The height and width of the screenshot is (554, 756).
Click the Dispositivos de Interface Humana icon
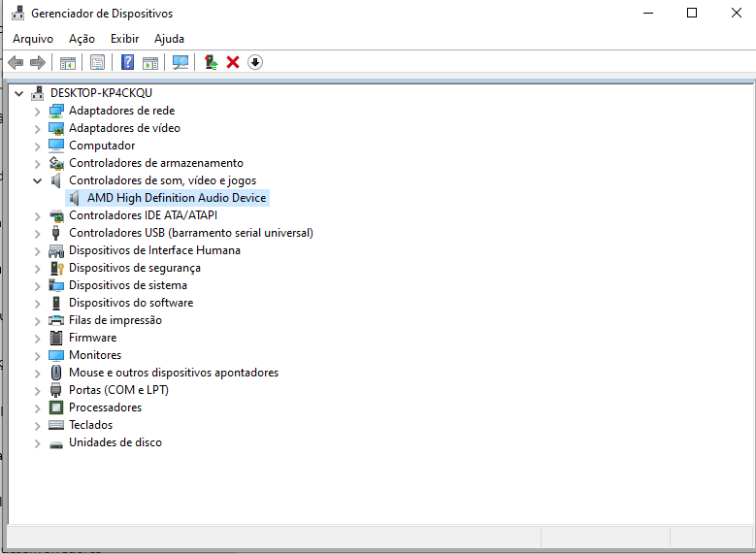[56, 250]
